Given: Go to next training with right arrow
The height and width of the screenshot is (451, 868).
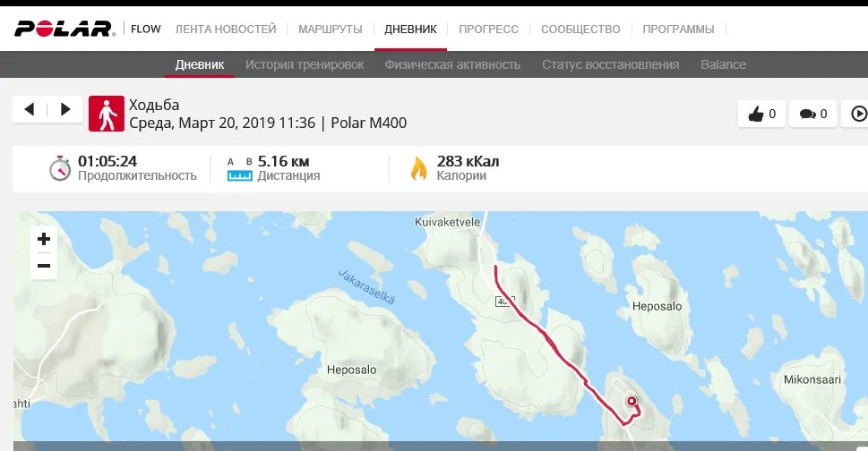Looking at the screenshot, I should 65,109.
